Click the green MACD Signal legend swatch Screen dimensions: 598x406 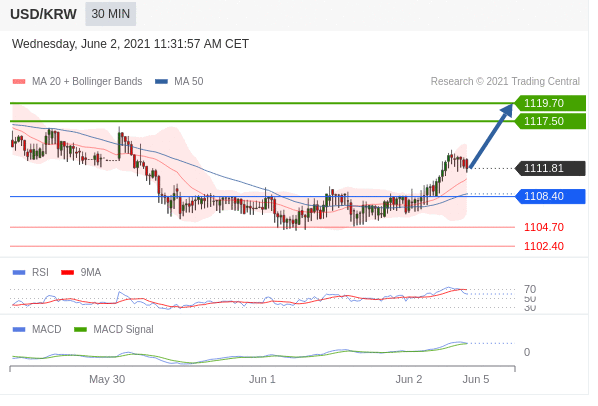pyautogui.click(x=80, y=329)
